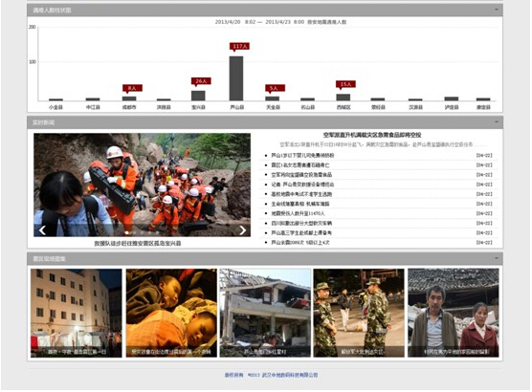This screenshot has height=392, width=532.
Task: Open the night building tents gallery thumbnail
Action: tap(76, 313)
